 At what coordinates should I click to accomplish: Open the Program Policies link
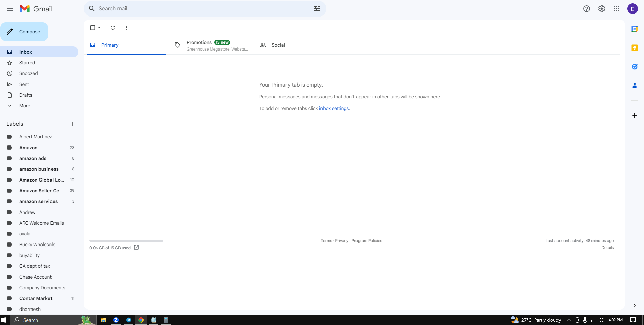[x=367, y=241]
